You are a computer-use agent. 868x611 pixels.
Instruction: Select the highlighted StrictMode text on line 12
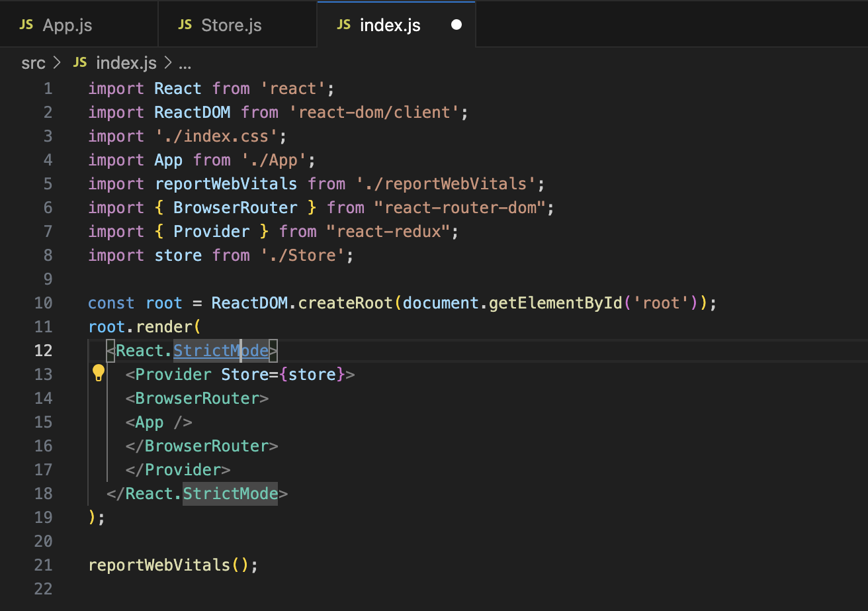click(x=220, y=350)
